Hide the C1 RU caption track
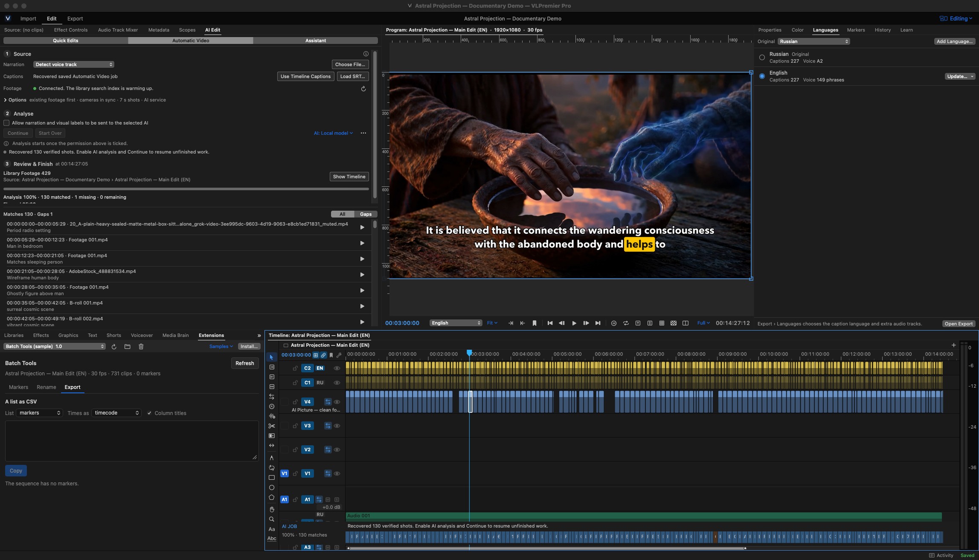Image resolution: width=979 pixels, height=560 pixels. click(x=337, y=383)
